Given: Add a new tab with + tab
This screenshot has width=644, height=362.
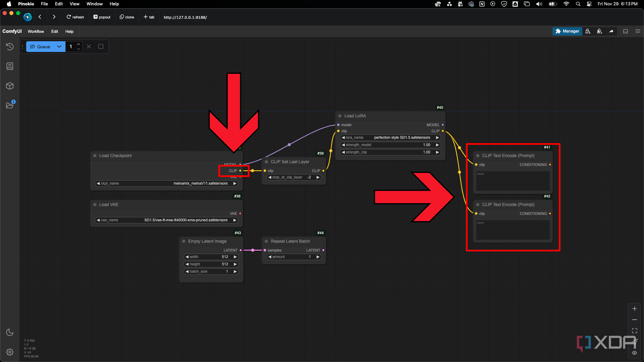Looking at the screenshot, I should (149, 17).
